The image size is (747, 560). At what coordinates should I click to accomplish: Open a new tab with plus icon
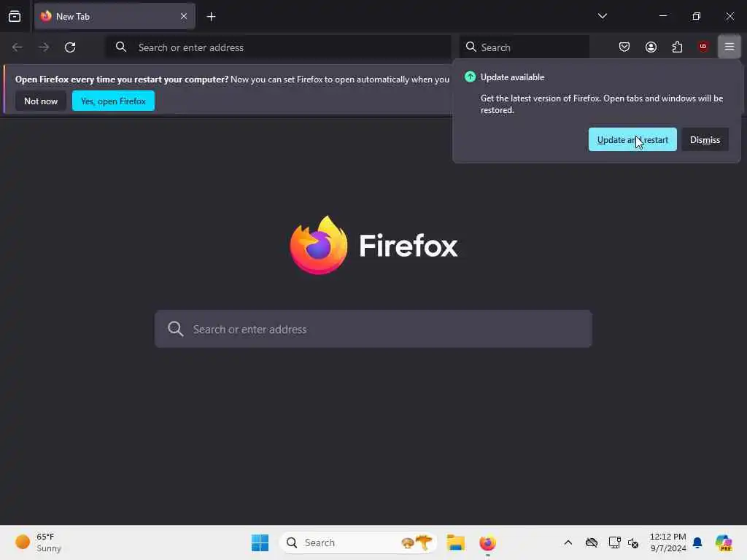point(211,17)
